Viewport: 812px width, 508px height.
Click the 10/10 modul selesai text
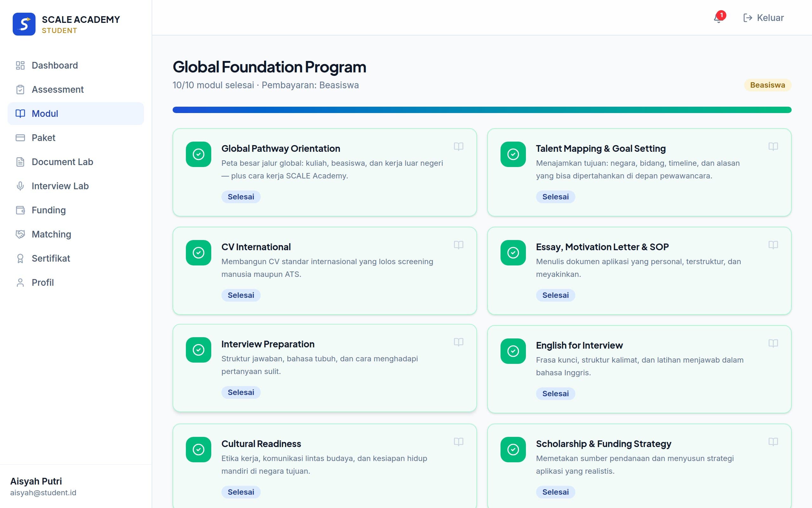(x=213, y=85)
